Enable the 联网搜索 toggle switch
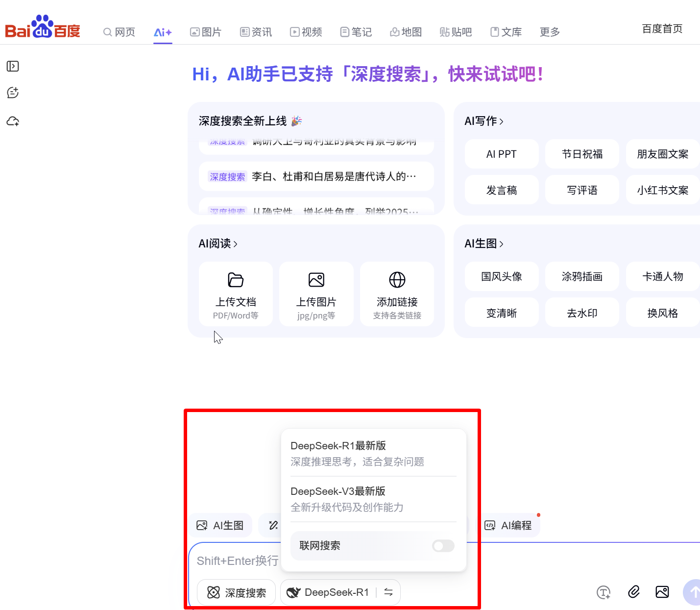 click(x=443, y=546)
